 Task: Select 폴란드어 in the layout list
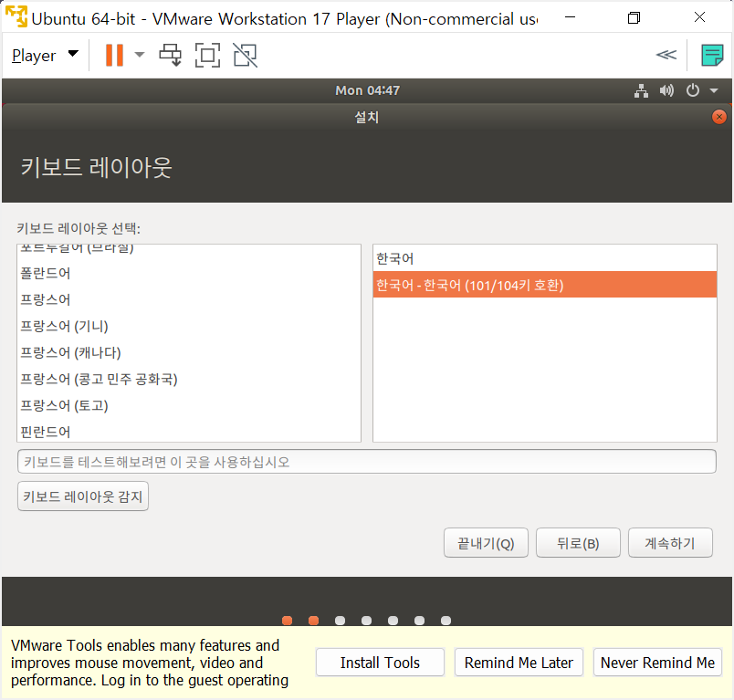pos(189,273)
